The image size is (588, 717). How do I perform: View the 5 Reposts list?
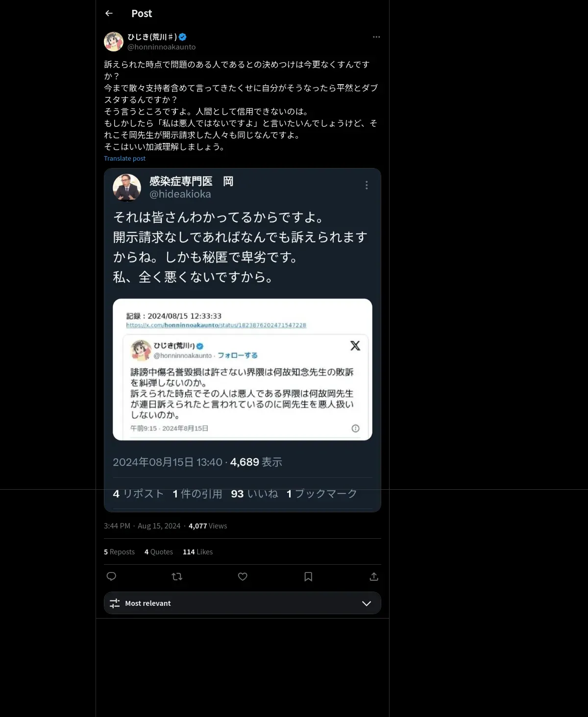[x=119, y=551]
